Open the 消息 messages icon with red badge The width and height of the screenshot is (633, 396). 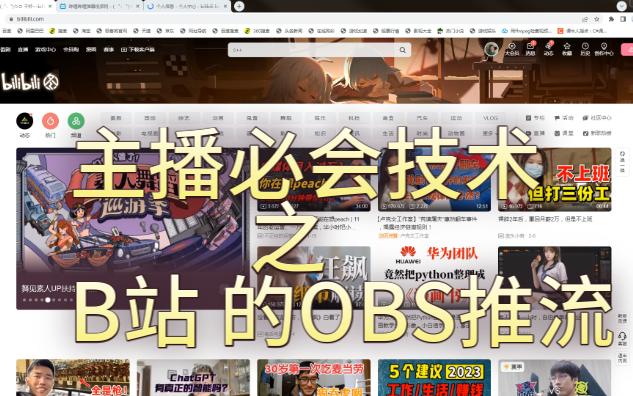[x=530, y=48]
